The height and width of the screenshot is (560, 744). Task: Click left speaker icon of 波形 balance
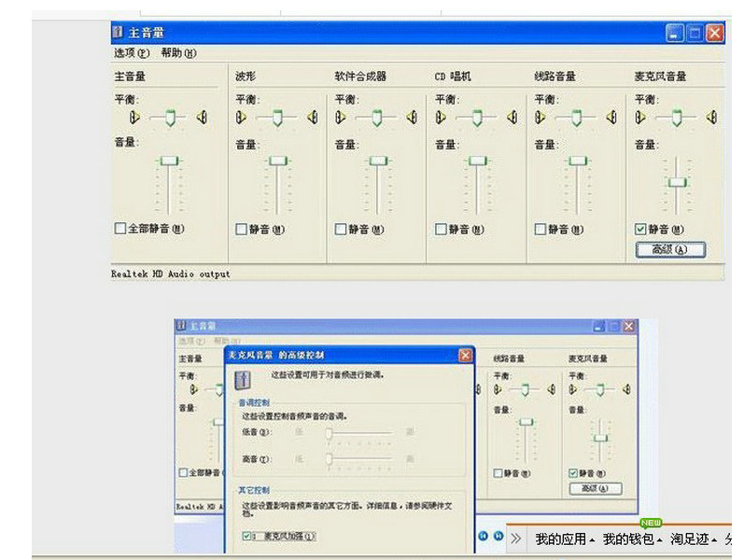[x=241, y=117]
